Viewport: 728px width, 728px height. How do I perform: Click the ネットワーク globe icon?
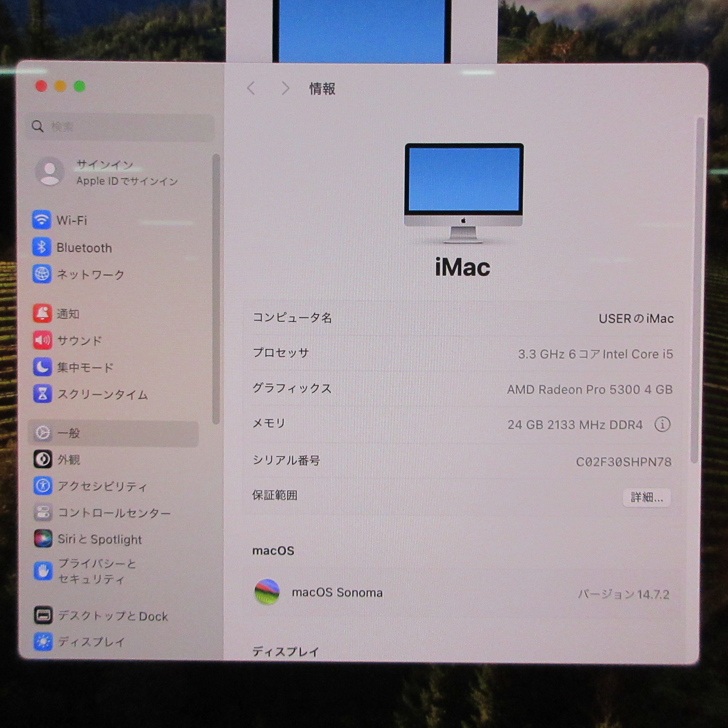(x=42, y=274)
